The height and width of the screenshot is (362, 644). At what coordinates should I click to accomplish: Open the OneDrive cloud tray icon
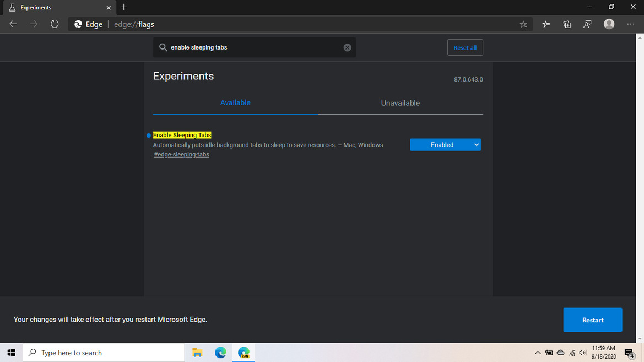pos(561,353)
